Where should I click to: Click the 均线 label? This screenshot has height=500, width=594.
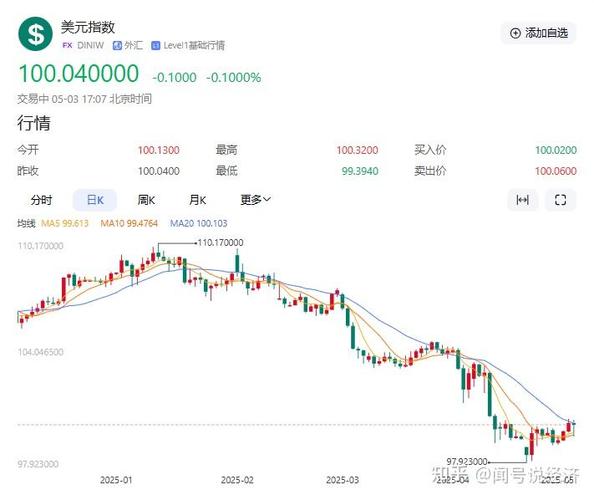(26, 223)
